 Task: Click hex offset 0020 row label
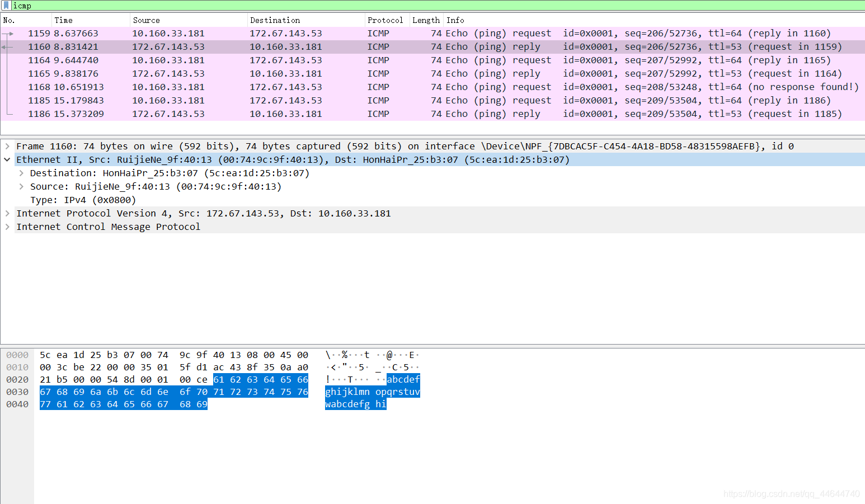[17, 380]
